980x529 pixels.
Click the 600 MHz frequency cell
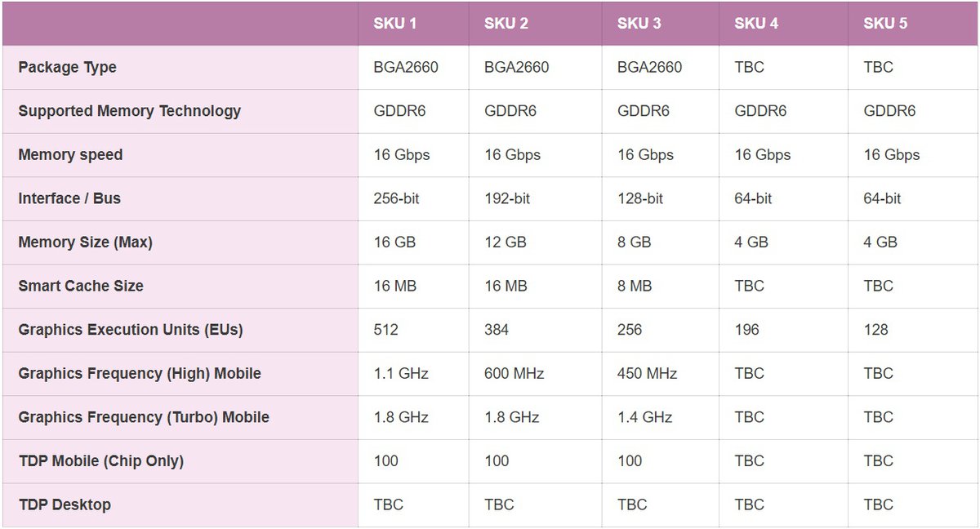(x=514, y=374)
